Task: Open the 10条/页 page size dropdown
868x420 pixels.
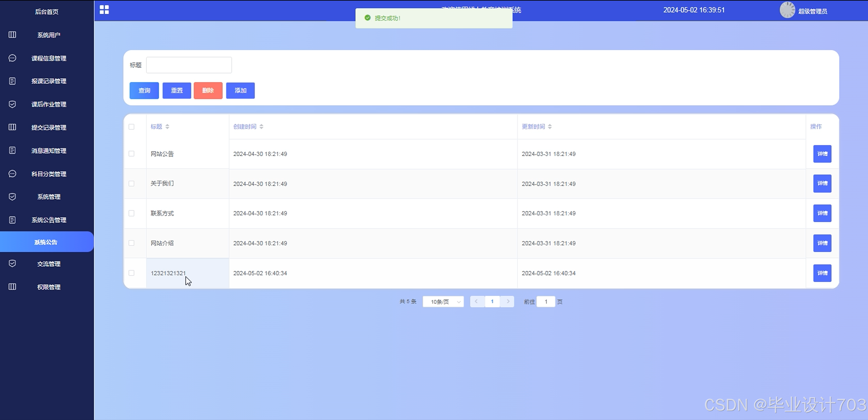Action: coord(443,302)
